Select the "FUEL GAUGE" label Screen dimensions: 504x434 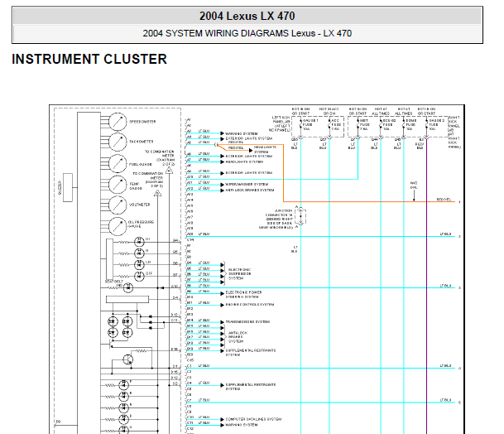pos(141,164)
